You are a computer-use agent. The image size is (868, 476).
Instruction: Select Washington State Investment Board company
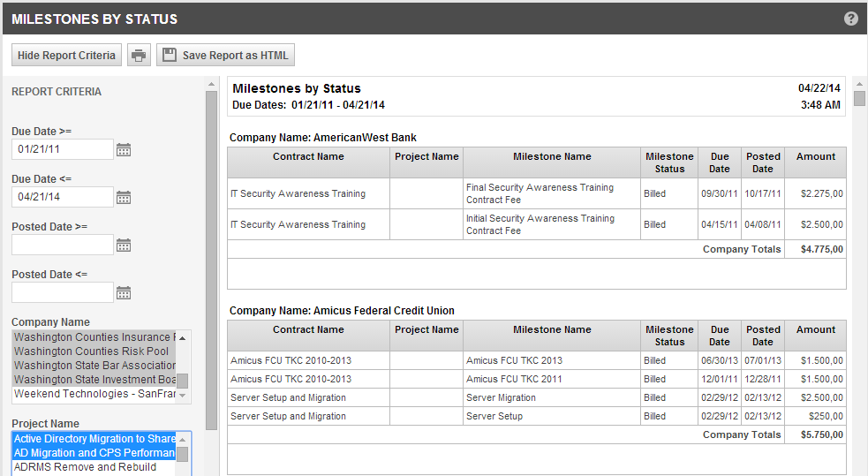(94, 380)
